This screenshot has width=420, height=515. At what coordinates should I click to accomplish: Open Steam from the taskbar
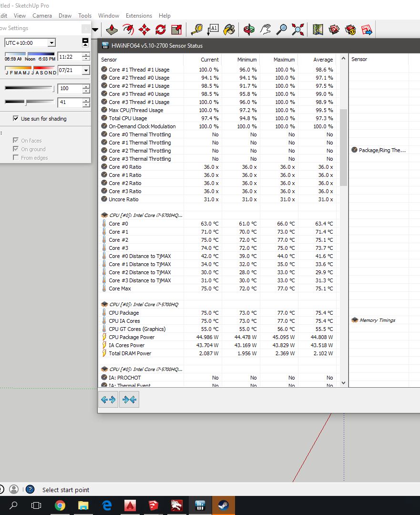pos(223,505)
